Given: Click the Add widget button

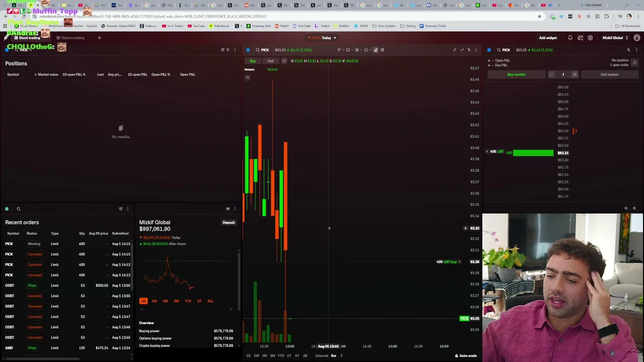Looking at the screenshot, I should (x=548, y=38).
